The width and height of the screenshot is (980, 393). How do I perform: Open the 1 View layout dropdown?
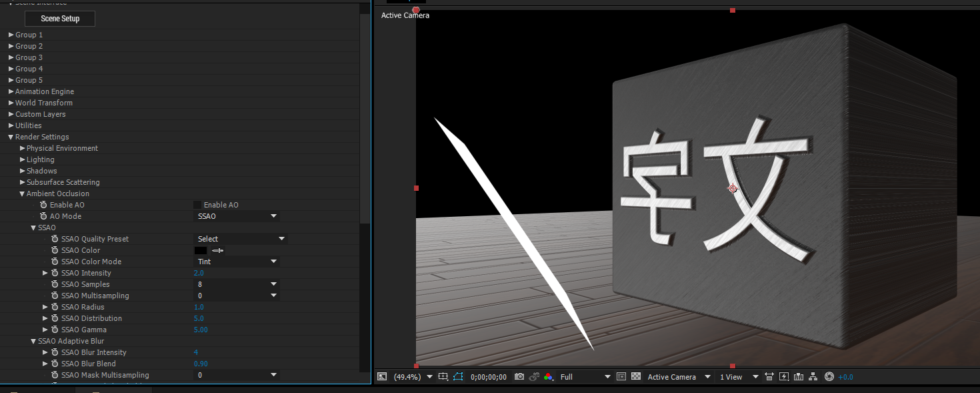tap(739, 377)
